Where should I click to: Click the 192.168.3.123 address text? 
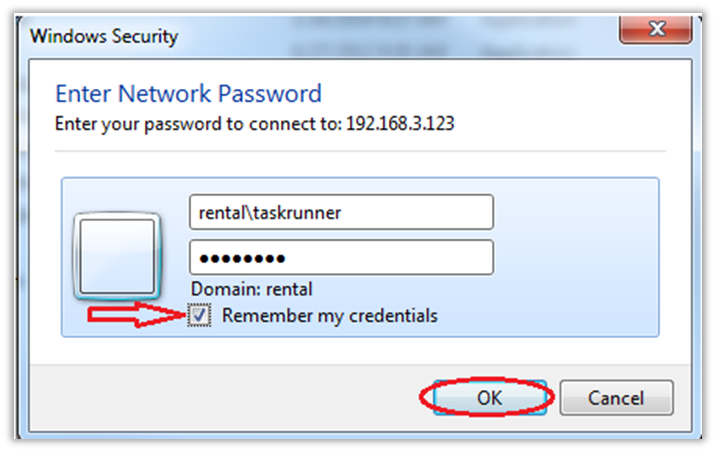(x=400, y=124)
